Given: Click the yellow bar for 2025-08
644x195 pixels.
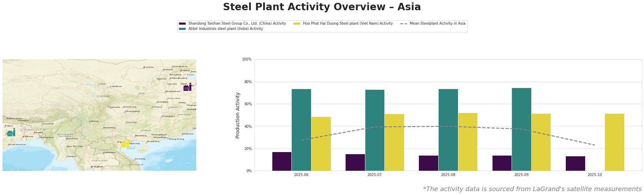Looking at the screenshot, I should click(x=467, y=142).
